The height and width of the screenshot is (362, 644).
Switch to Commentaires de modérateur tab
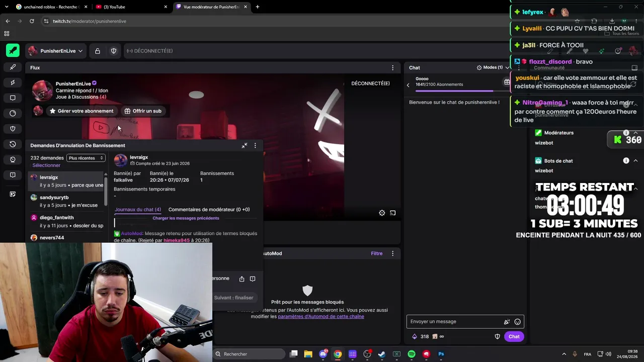209,210
